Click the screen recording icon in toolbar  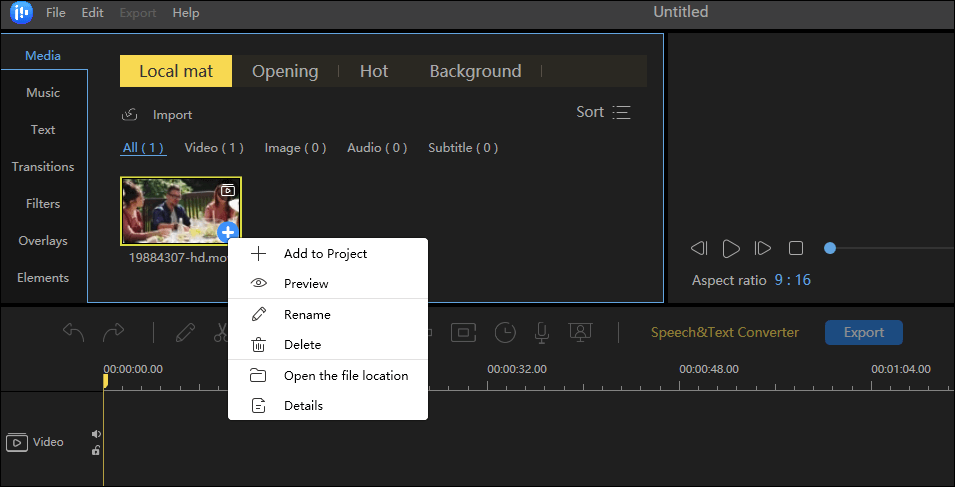(x=578, y=332)
